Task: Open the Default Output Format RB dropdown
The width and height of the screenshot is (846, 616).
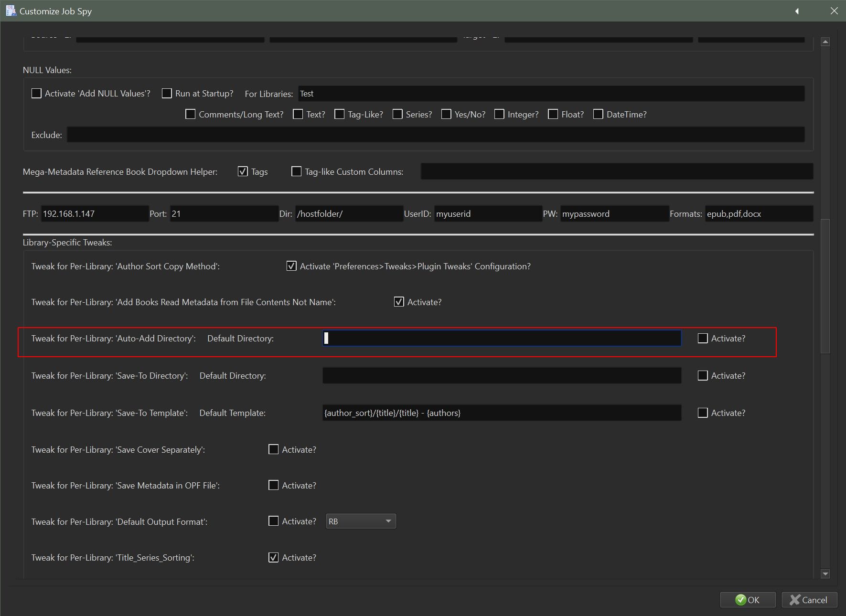Action: click(x=361, y=521)
